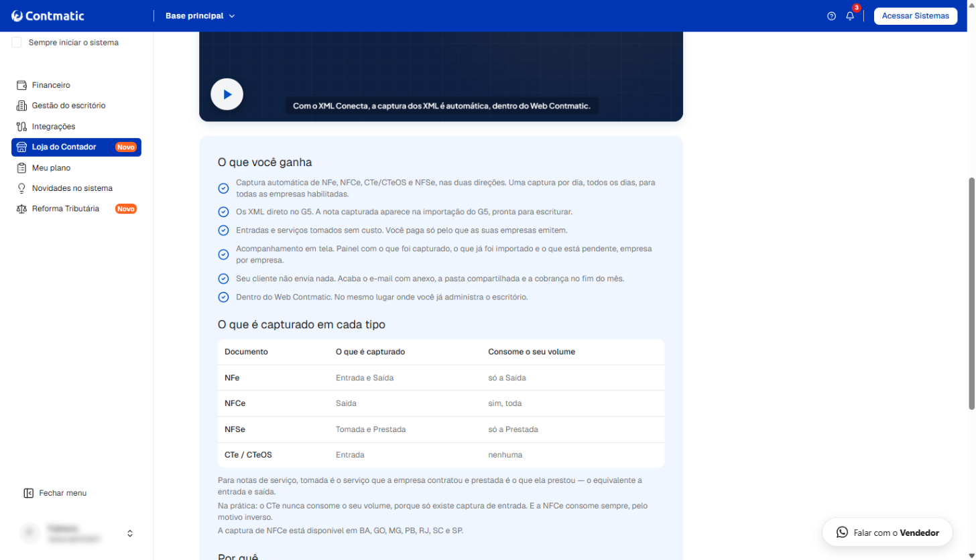Image resolution: width=976 pixels, height=560 pixels.
Task: Open the Gestão do escritório menu item
Action: 76,106
